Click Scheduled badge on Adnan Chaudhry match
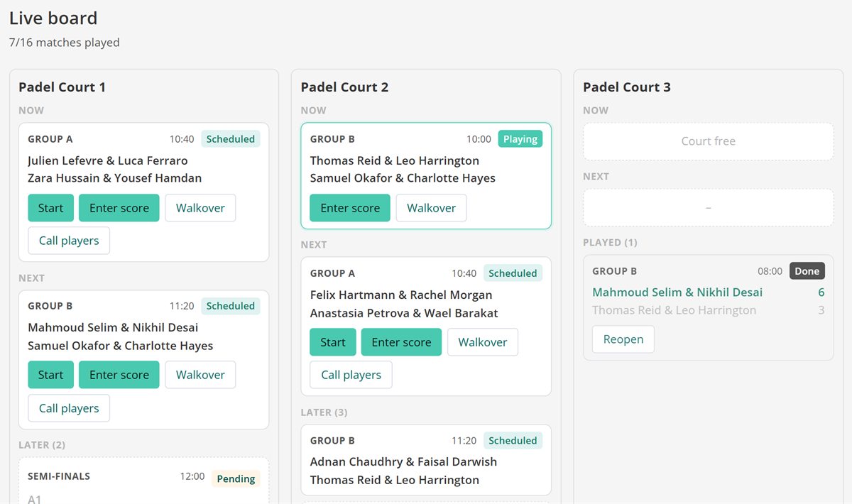Screen dimensions: 852x504 pos(513,441)
